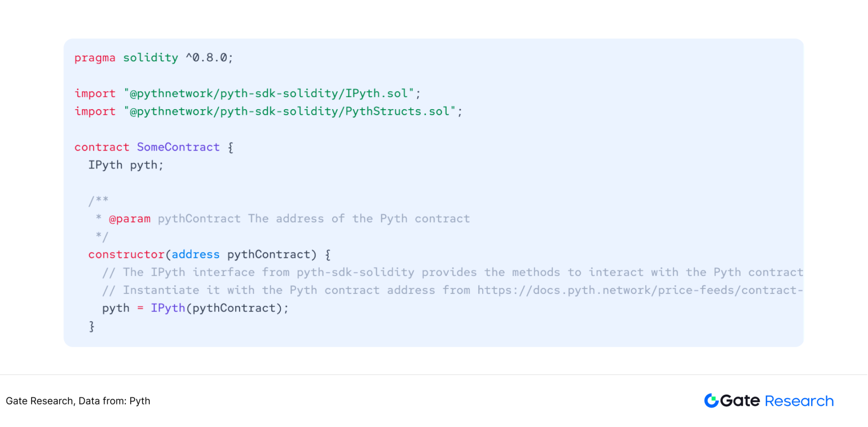This screenshot has width=868, height=427.
Task: Click the contract keyword
Action: coord(101,147)
